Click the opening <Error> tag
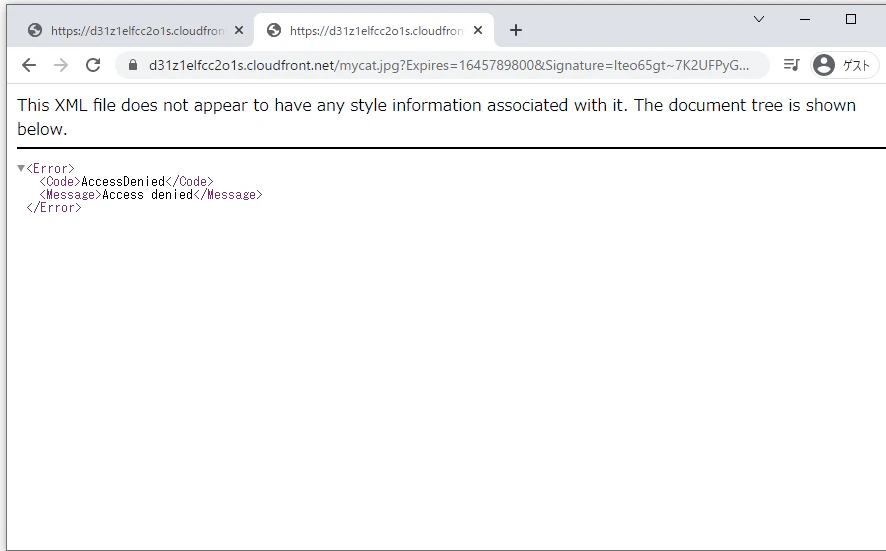Image resolution: width=886 pixels, height=551 pixels. pos(50,168)
